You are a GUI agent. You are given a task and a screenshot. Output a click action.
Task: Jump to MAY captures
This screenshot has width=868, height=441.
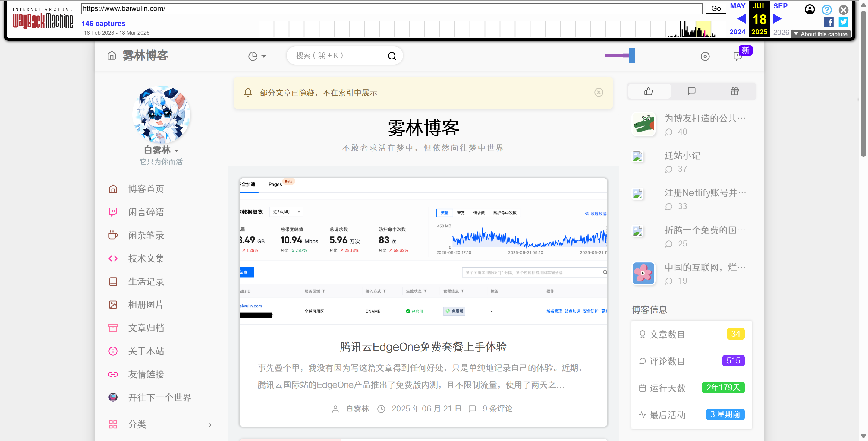coord(737,6)
